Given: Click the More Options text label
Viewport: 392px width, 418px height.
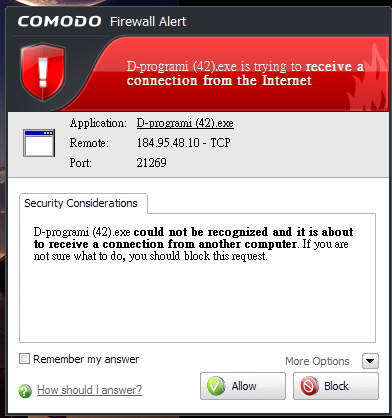Looking at the screenshot, I should point(317,361).
